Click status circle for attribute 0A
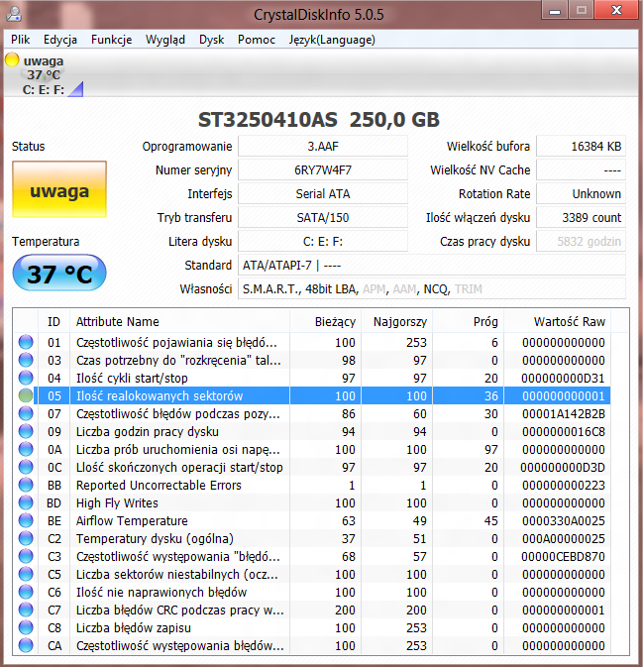Screen dimensions: 644x667 [x=26, y=449]
